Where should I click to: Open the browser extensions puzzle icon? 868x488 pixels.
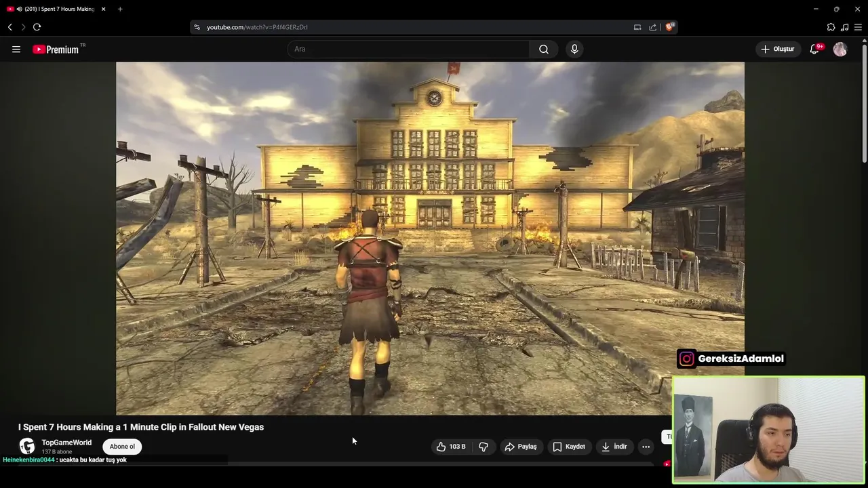tap(831, 27)
